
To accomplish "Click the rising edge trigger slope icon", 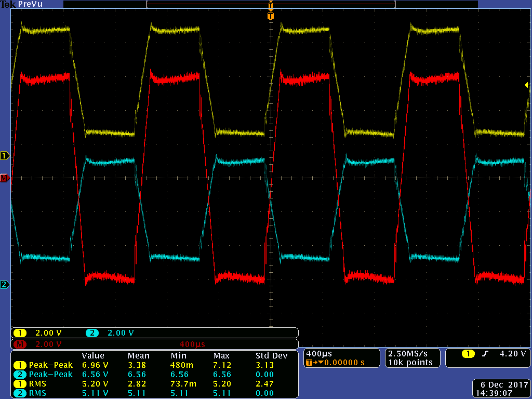I will point(485,354).
